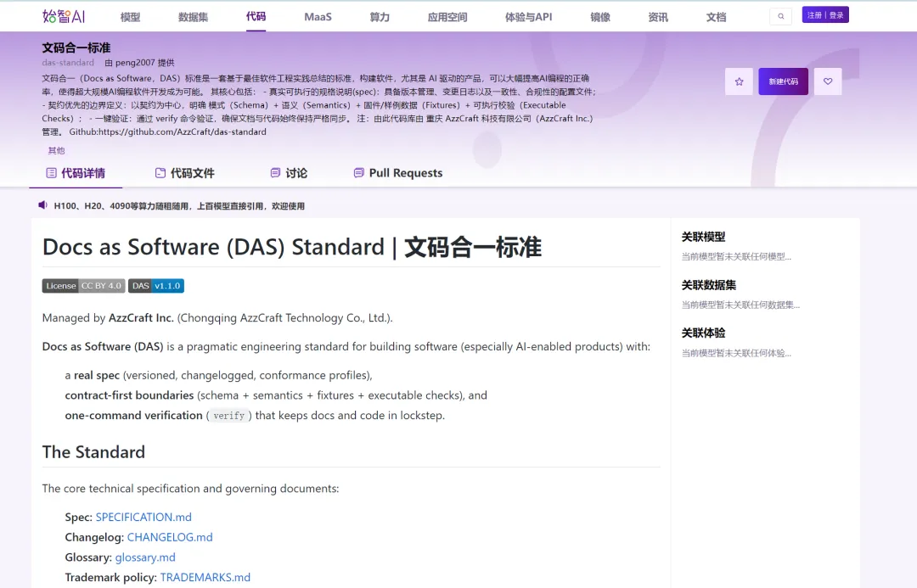Click the 关联数据集 heading

pyautogui.click(x=709, y=285)
